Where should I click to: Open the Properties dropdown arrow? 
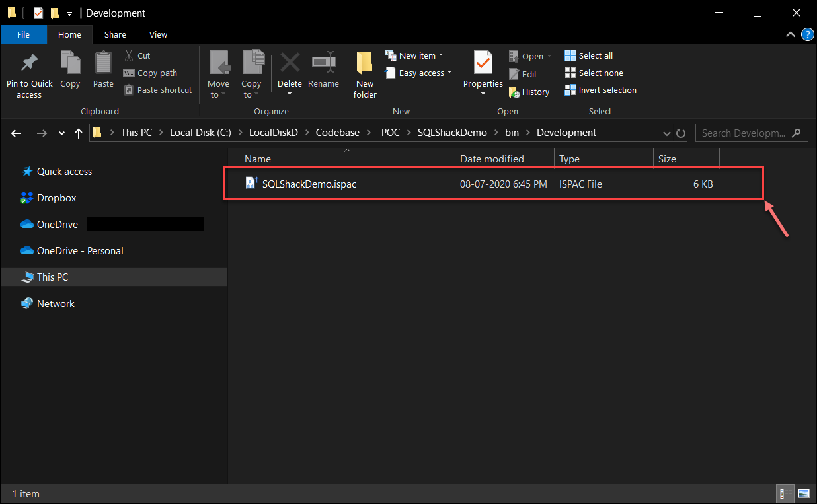[x=483, y=94]
